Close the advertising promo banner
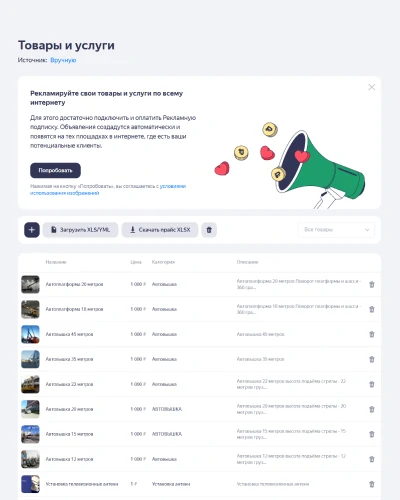 click(372, 87)
